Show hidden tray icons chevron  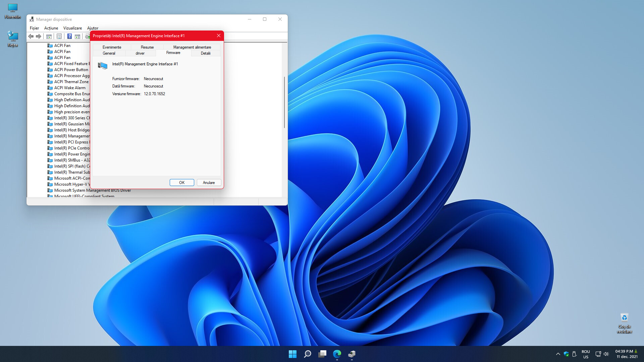(558, 354)
